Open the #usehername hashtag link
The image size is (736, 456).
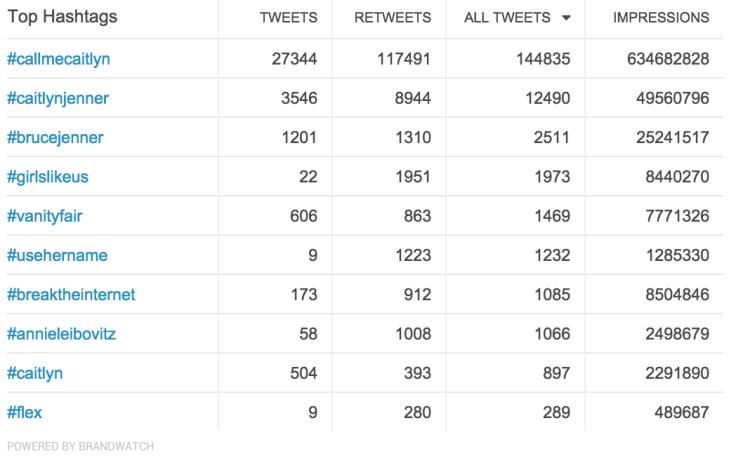point(57,255)
